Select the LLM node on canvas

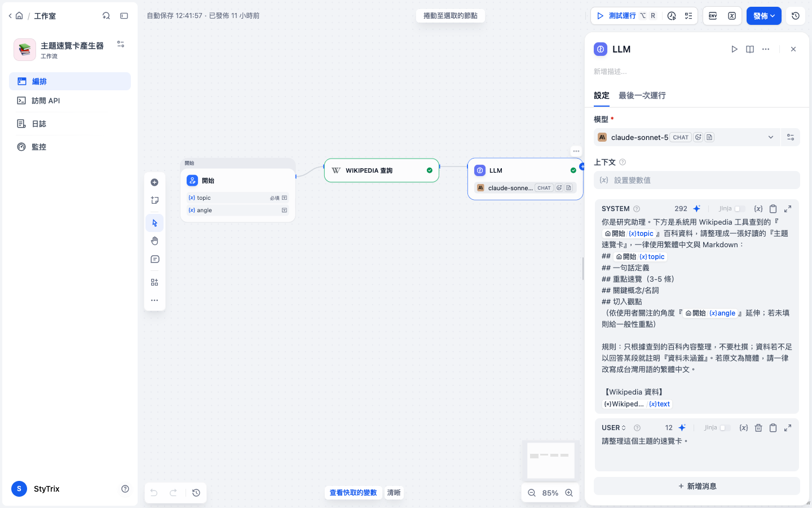(526, 179)
